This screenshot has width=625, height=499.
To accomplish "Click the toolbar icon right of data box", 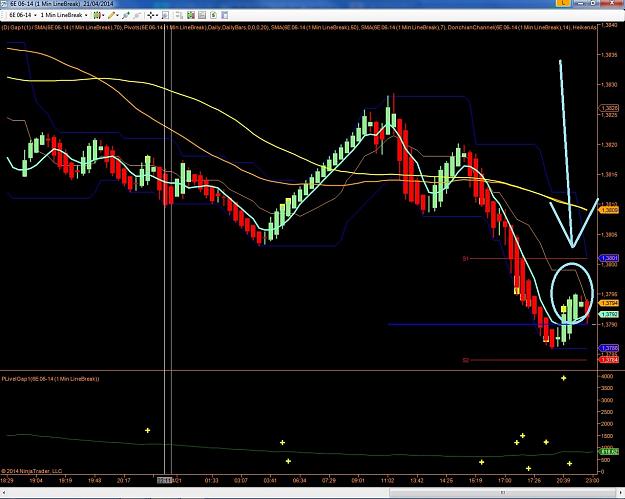I will point(179,15).
